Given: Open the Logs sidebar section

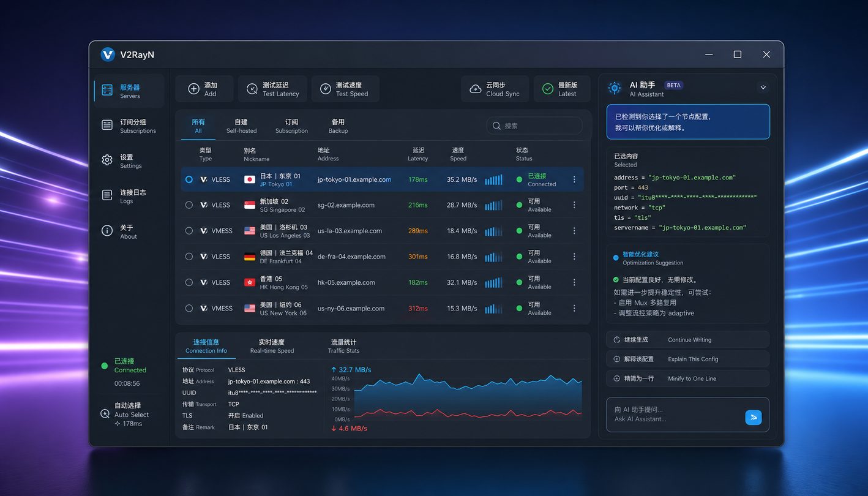Looking at the screenshot, I should [x=129, y=196].
